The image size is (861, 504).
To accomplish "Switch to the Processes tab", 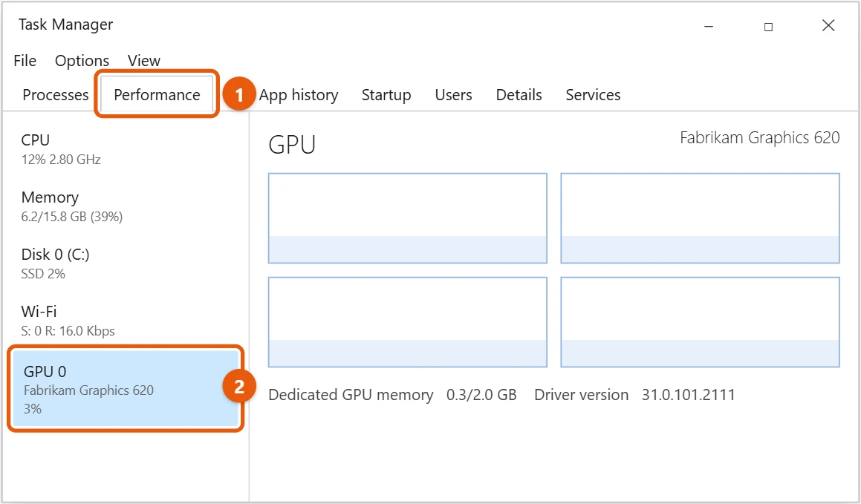I will click(x=56, y=95).
